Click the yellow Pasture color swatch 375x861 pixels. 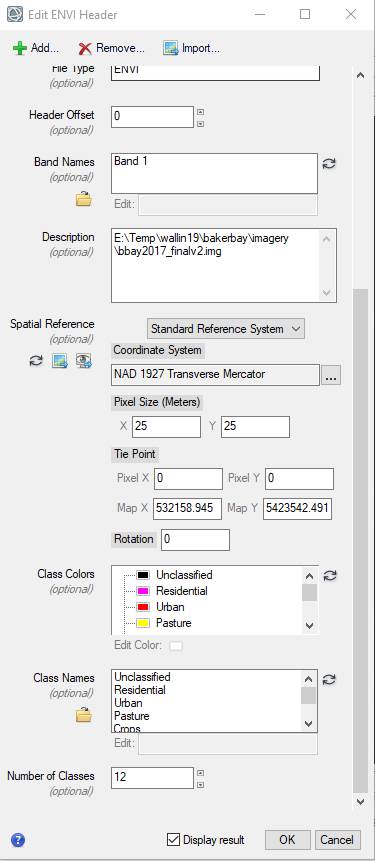coord(143,623)
